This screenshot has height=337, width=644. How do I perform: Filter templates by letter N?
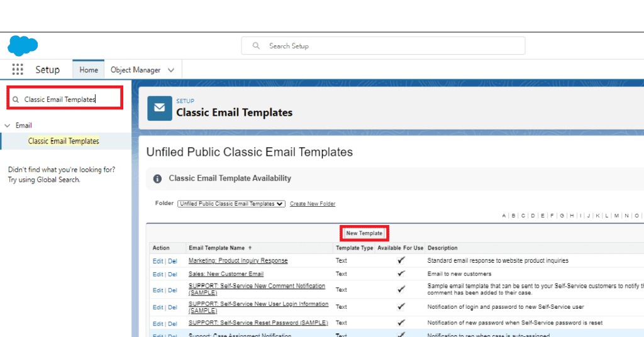point(627,216)
